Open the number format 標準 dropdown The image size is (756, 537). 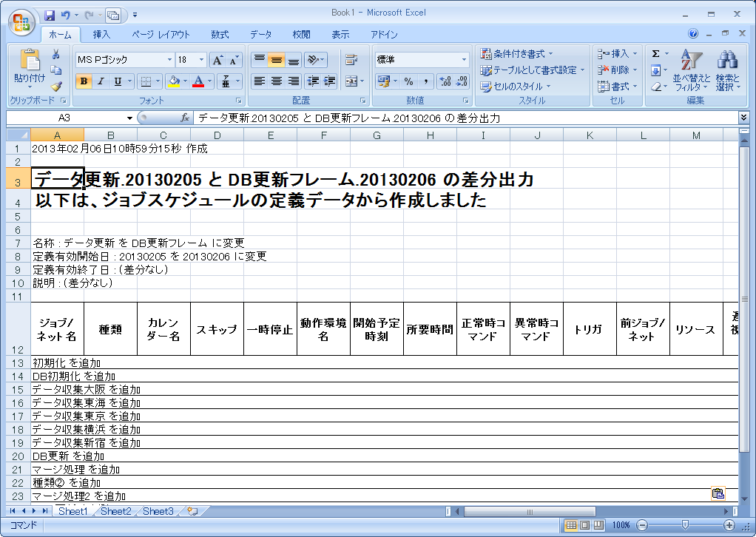[x=464, y=60]
